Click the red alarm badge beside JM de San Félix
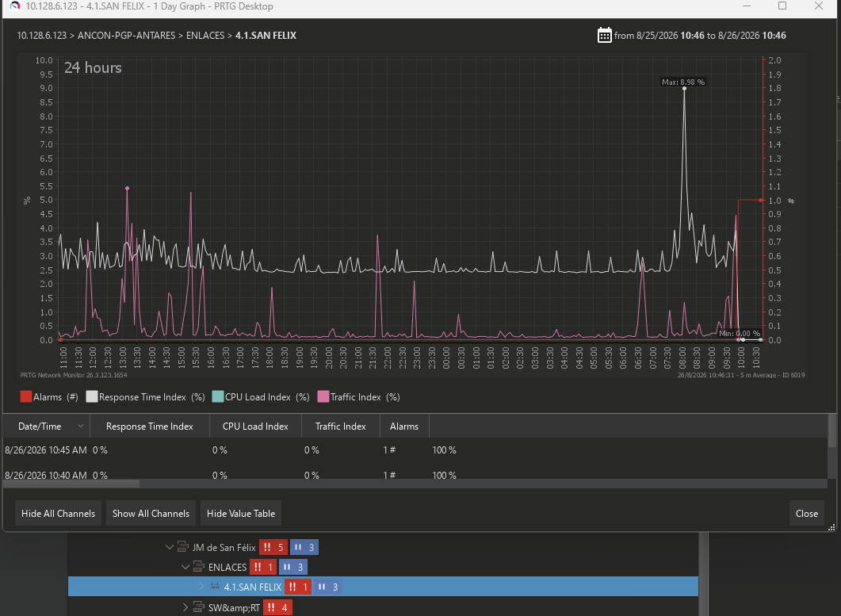The image size is (841, 616). point(273,547)
